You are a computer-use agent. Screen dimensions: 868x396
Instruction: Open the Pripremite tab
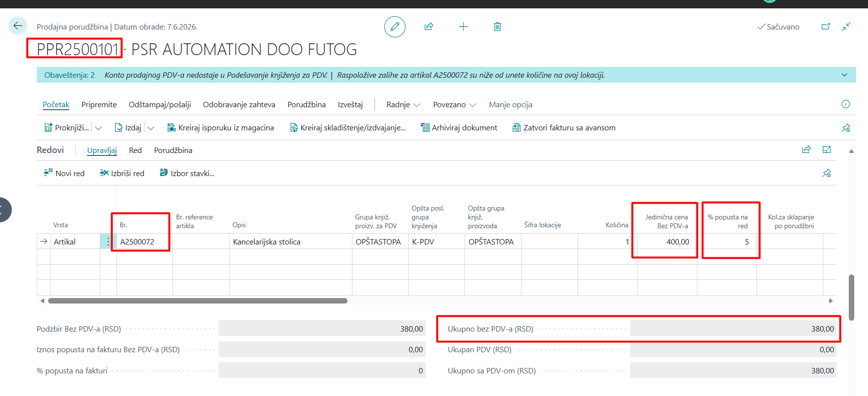coord(99,105)
